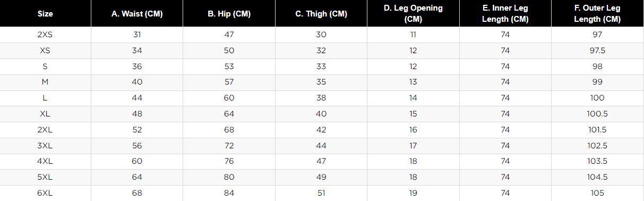The image size is (644, 201).
Task: Click waist value 44 in L row
Action: coord(137,98)
